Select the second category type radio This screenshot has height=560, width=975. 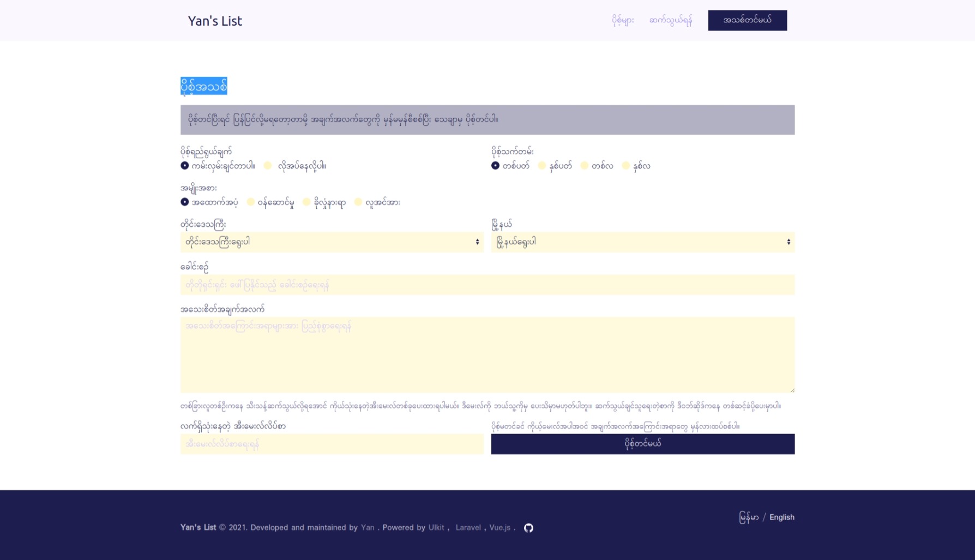pos(251,202)
